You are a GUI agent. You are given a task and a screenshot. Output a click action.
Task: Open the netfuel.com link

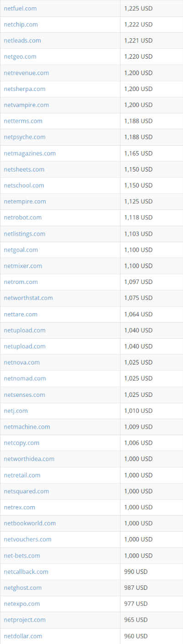[20, 8]
